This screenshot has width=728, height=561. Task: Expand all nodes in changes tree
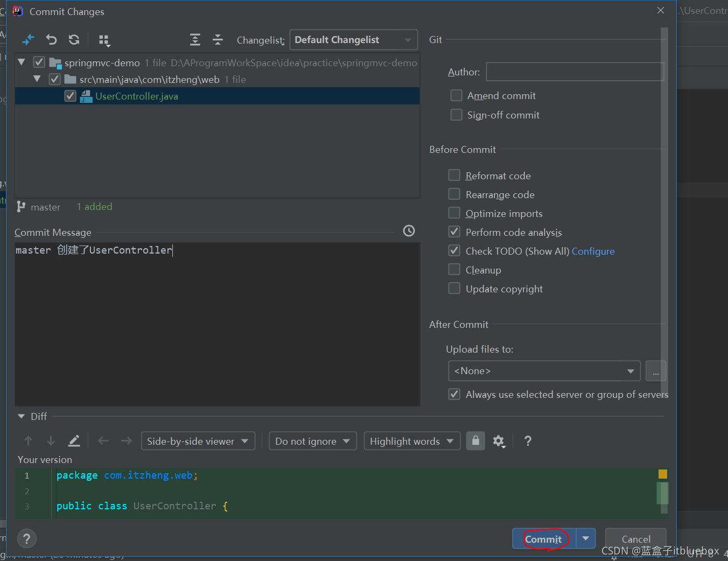coord(195,40)
